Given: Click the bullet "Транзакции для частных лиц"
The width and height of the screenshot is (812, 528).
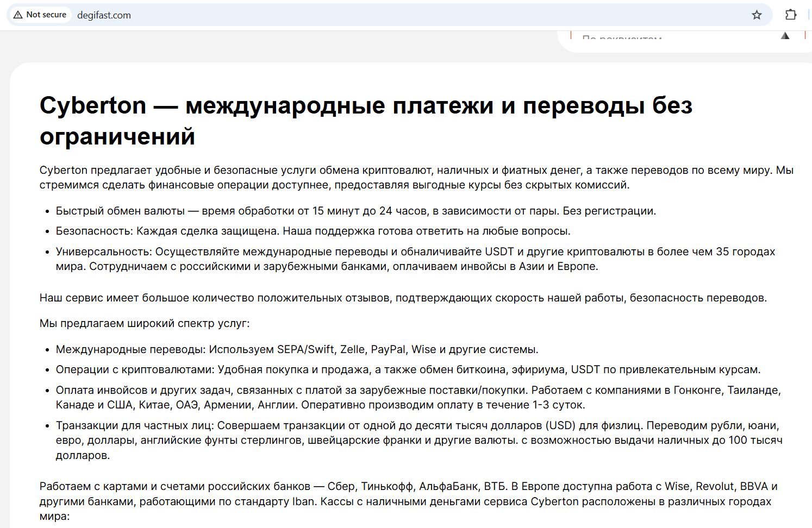Looking at the screenshot, I should [x=419, y=440].
